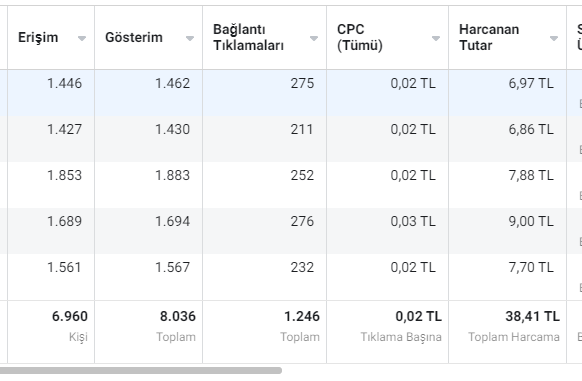Image resolution: width=582 pixels, height=381 pixels.
Task: Open the Harcanan Tutar column dropdown arrow
Action: pos(554,38)
